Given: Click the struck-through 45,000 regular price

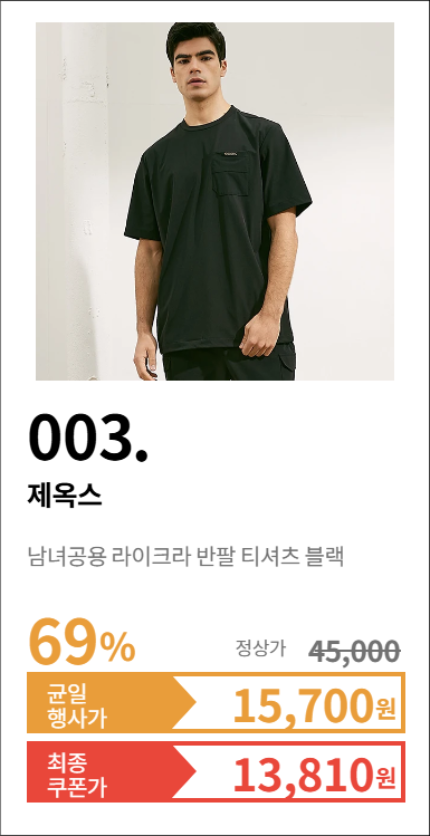Looking at the screenshot, I should tap(354, 651).
